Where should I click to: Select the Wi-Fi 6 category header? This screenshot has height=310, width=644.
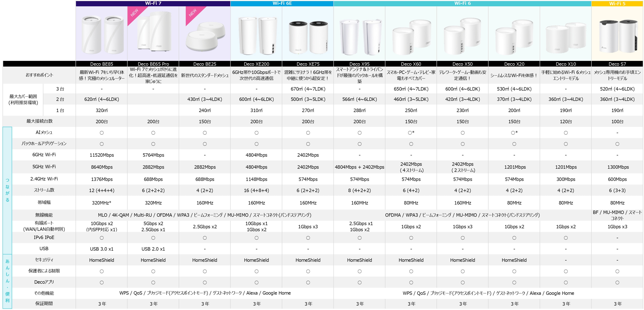[x=462, y=4]
